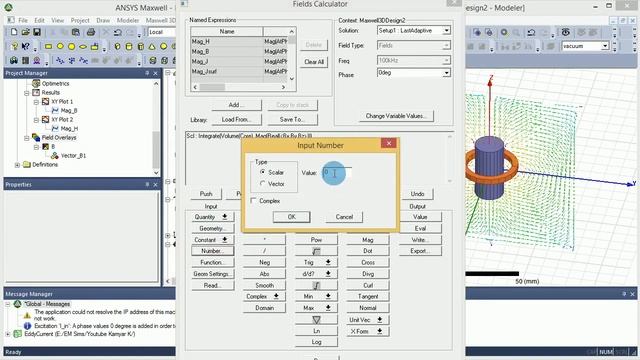Open the vacuum material dropdown
Viewport: 640px width, 360px height.
(605, 46)
